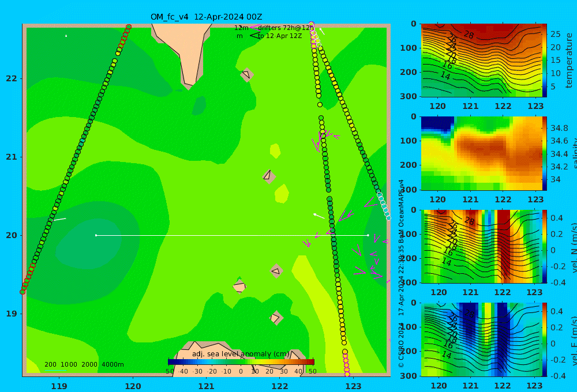
Task: Click latitude tick 21 on main map
Action: pos(12,157)
